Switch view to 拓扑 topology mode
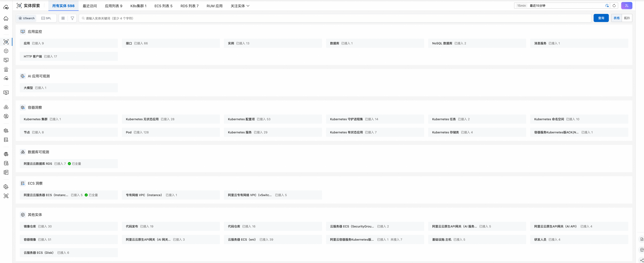Image resolution: width=644 pixels, height=263 pixels. point(627,18)
